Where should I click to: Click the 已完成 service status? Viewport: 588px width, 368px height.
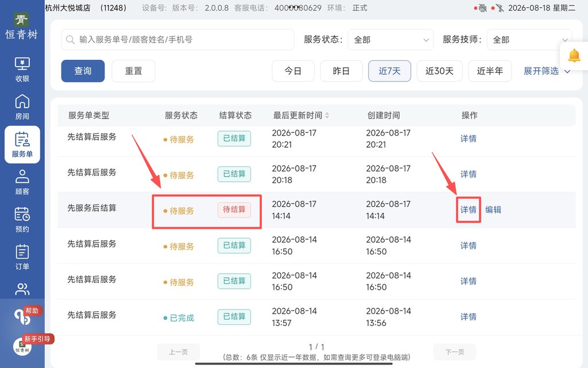[179, 318]
